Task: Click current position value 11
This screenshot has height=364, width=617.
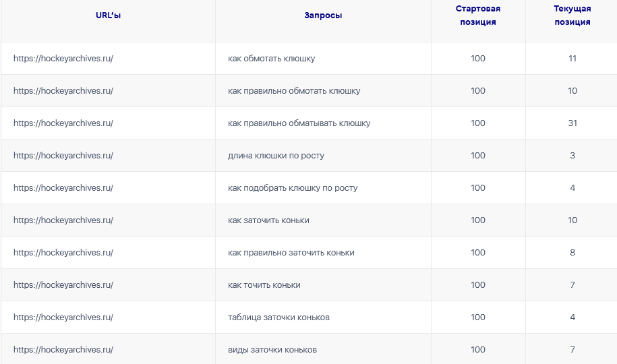Action: click(x=572, y=59)
